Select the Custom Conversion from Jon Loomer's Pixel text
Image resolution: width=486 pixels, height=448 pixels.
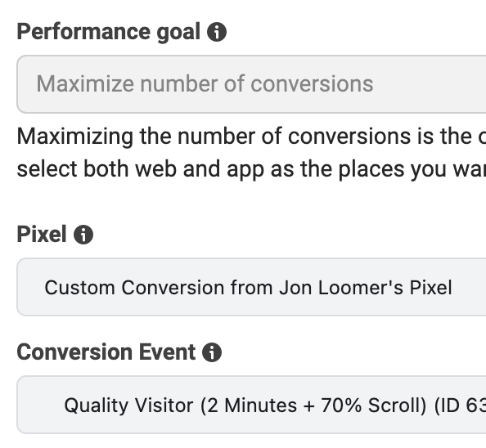click(248, 288)
